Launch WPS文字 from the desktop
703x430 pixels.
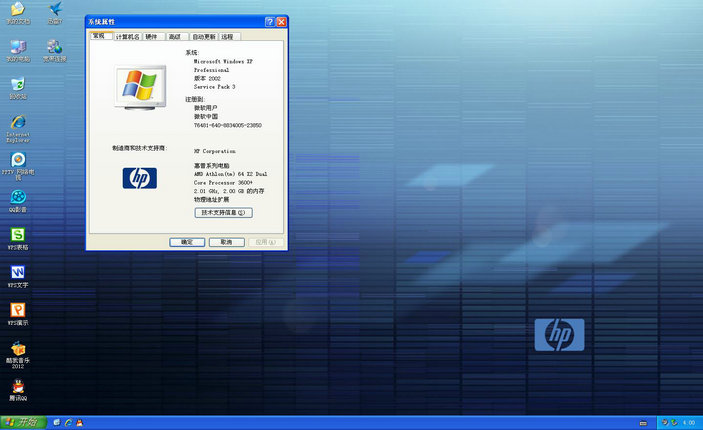[18, 273]
